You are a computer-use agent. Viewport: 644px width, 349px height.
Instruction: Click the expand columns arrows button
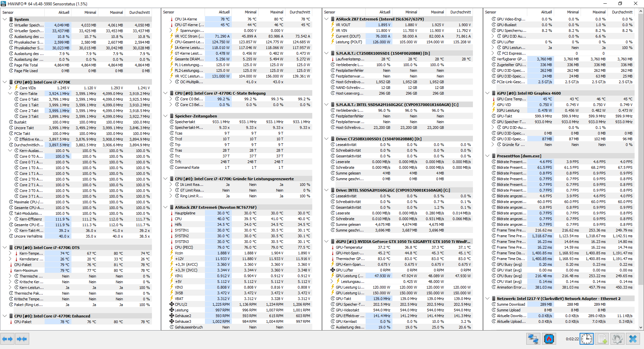point(7,339)
